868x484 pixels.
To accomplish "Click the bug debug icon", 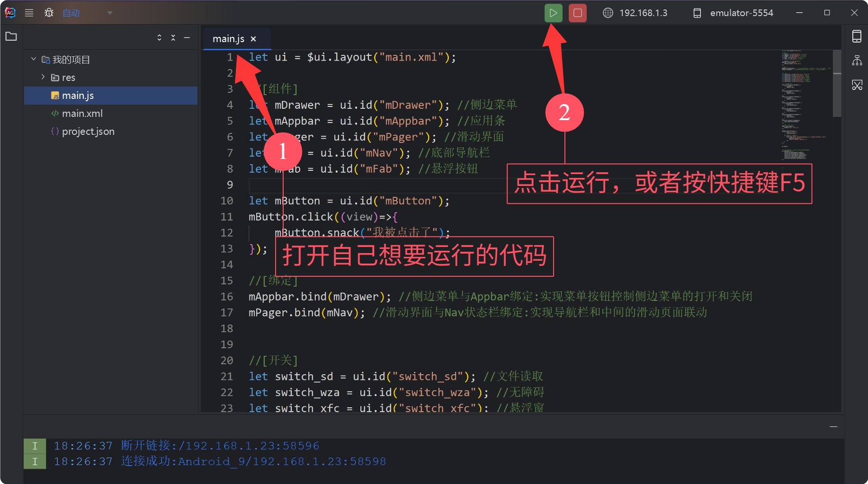I will [x=49, y=13].
